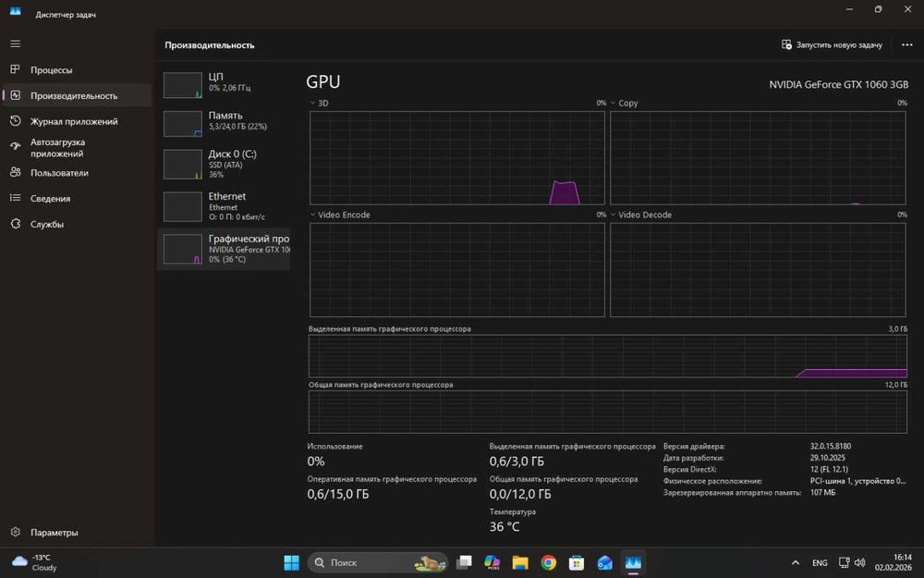The image size is (924, 578).
Task: Click the Copy engine graph area
Action: (x=758, y=157)
